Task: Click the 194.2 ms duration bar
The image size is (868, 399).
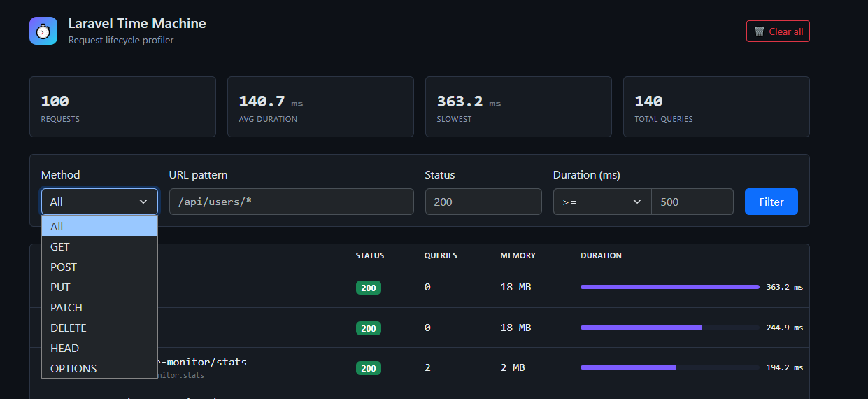Action: pyautogui.click(x=669, y=367)
